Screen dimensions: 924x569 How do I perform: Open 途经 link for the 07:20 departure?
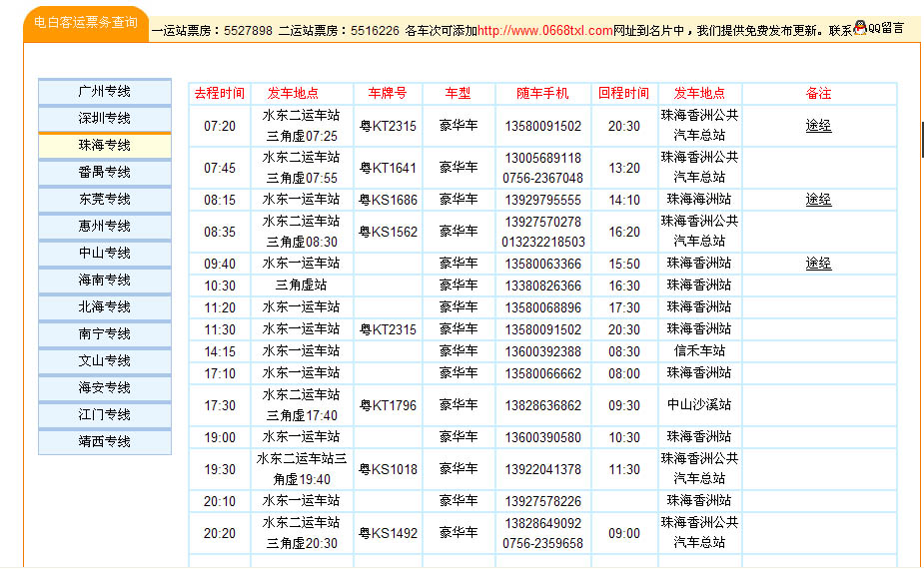(818, 126)
